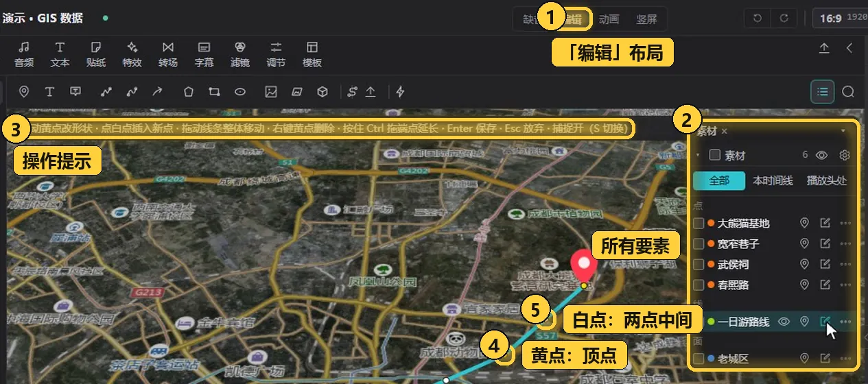Open the 文本 text tool
This screenshot has height=384, width=868.
pyautogui.click(x=60, y=54)
